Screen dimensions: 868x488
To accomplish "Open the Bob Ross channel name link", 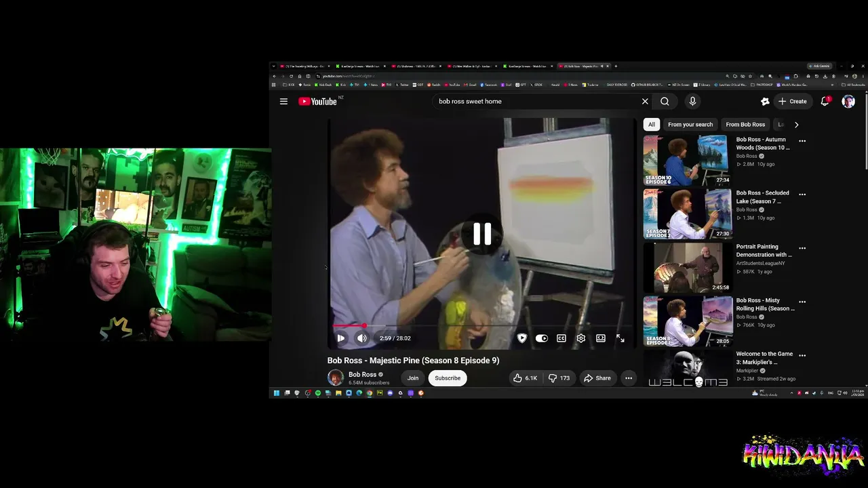I will click(362, 375).
